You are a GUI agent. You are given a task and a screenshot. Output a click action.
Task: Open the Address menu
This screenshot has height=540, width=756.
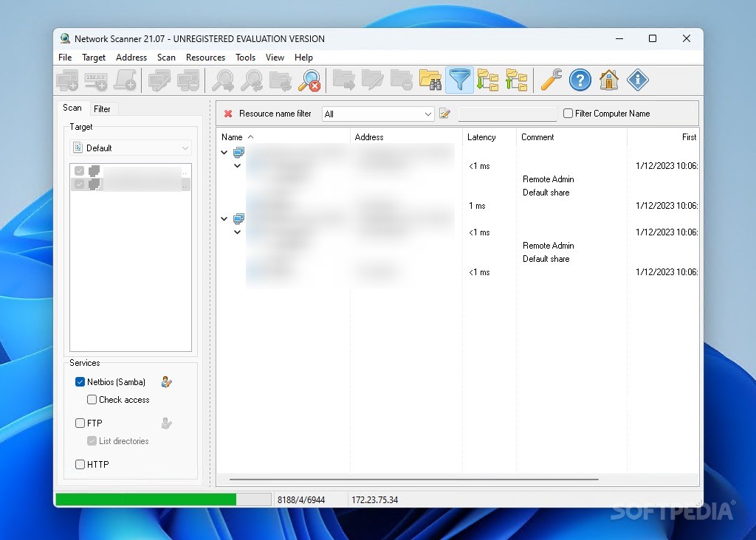(x=131, y=58)
